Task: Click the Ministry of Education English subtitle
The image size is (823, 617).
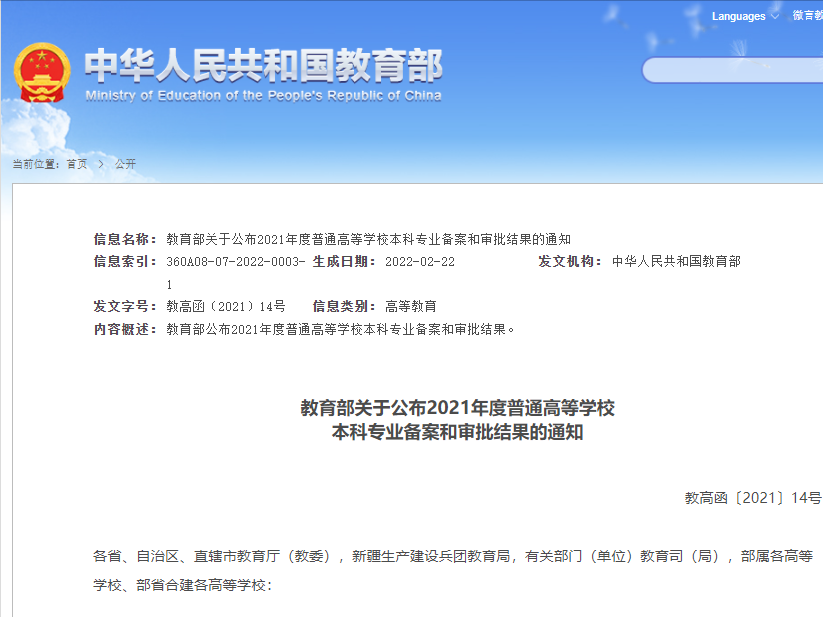Action: click(x=263, y=95)
